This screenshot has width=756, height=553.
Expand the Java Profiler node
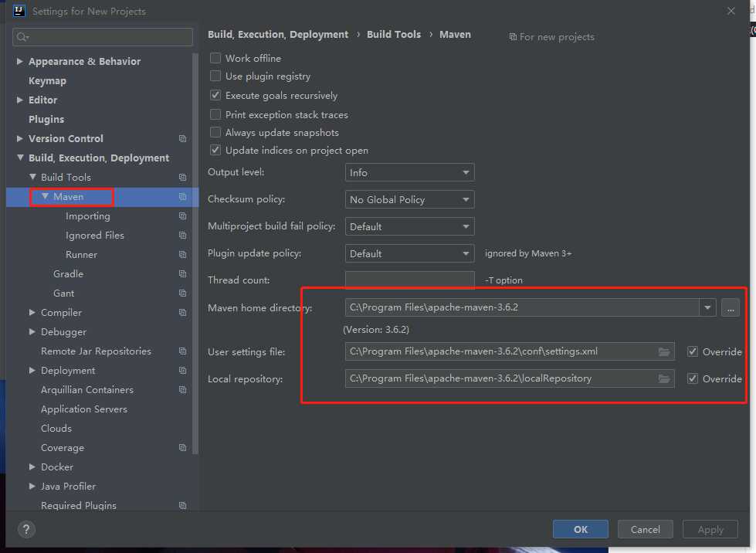coord(32,486)
